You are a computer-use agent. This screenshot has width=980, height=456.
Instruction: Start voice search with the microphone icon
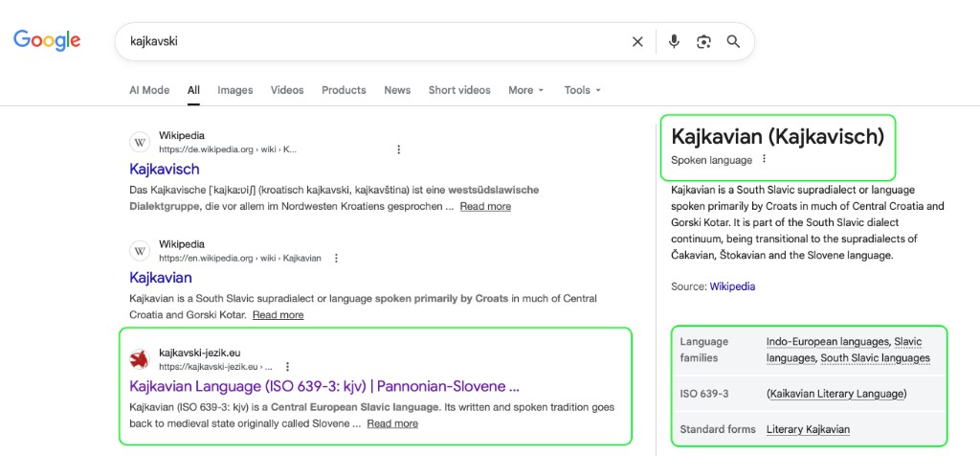(x=674, y=42)
